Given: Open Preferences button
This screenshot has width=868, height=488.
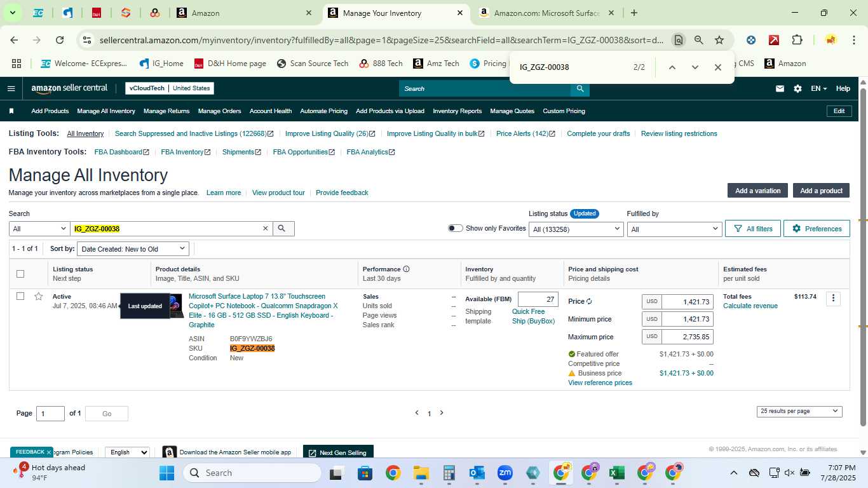Looking at the screenshot, I should click(817, 229).
